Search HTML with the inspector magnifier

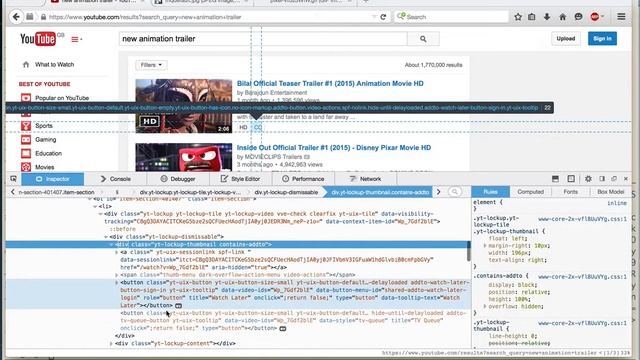pyautogui.click(x=455, y=192)
